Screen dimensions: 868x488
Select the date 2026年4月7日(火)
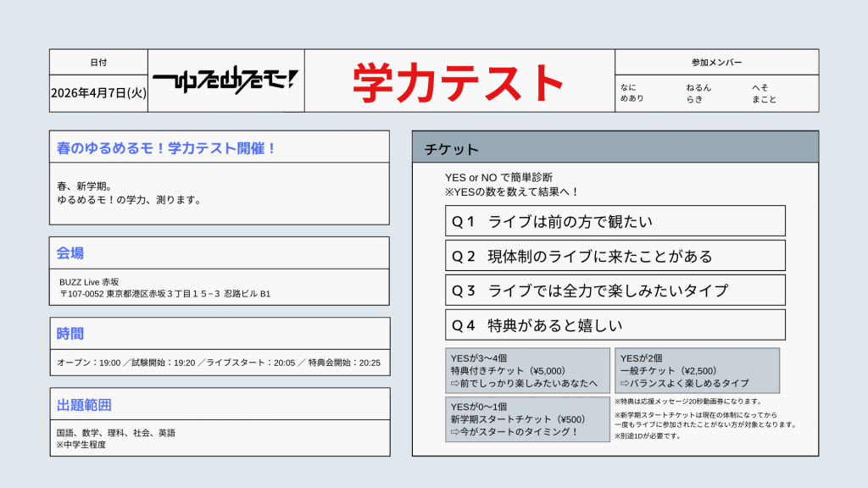click(x=98, y=95)
